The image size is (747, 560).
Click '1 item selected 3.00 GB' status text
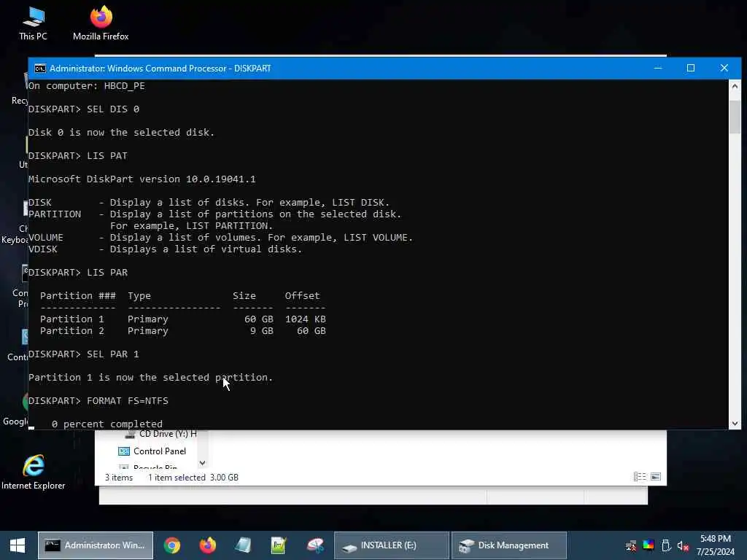(x=193, y=477)
